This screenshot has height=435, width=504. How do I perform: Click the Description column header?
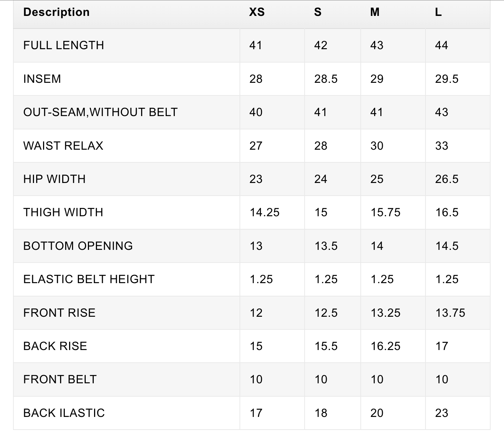pyautogui.click(x=56, y=12)
